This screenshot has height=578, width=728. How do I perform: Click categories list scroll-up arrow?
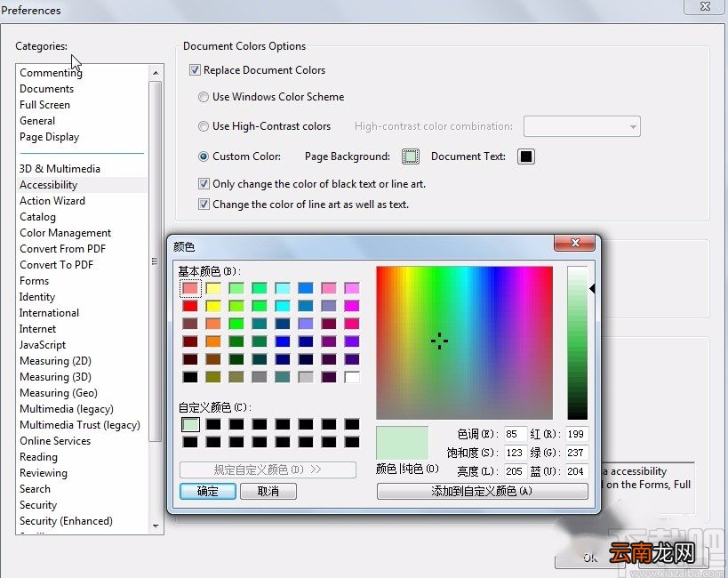point(156,73)
